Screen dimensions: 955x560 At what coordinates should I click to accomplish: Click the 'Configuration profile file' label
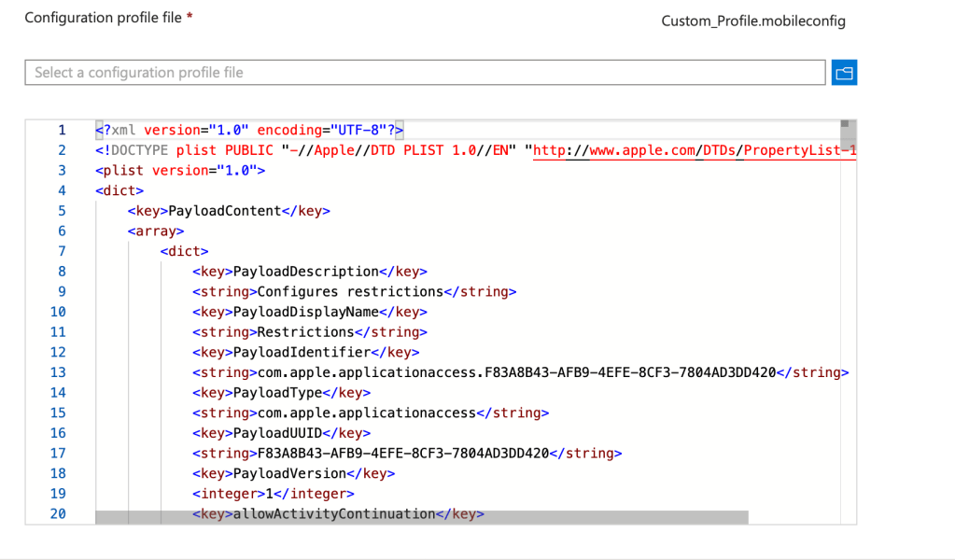coord(108,19)
